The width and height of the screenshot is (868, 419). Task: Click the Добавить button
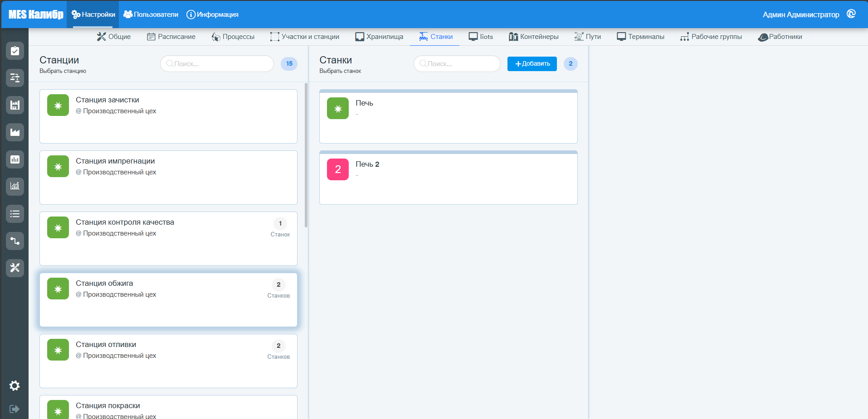pos(532,64)
